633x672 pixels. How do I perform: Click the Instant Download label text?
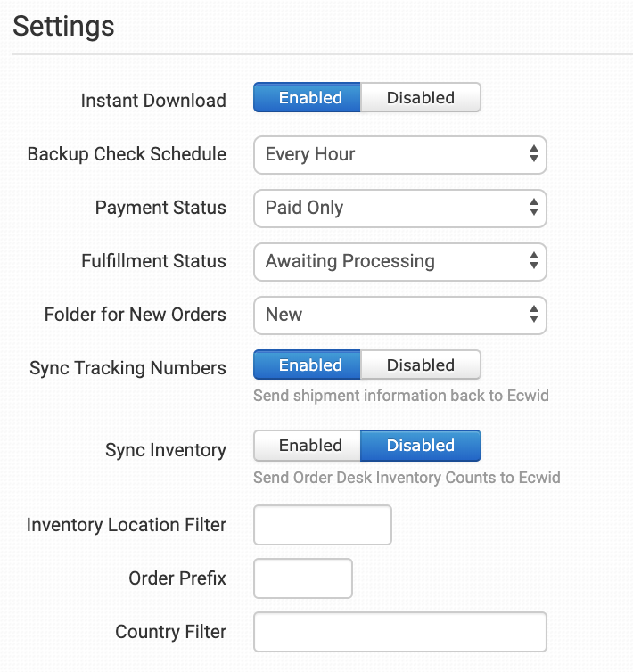click(153, 101)
